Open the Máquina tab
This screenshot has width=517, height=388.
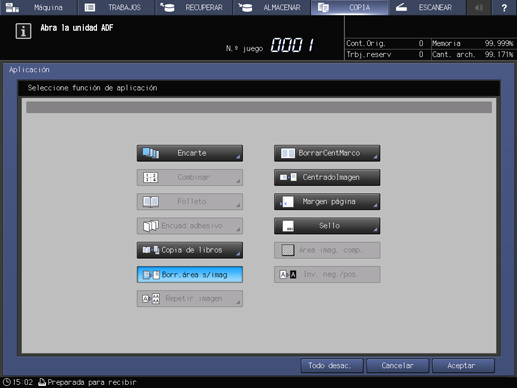(x=39, y=7)
